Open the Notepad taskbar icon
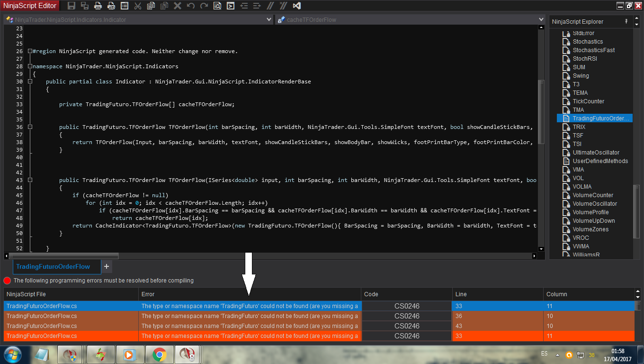Screen dimensions: 644x364 42,354
